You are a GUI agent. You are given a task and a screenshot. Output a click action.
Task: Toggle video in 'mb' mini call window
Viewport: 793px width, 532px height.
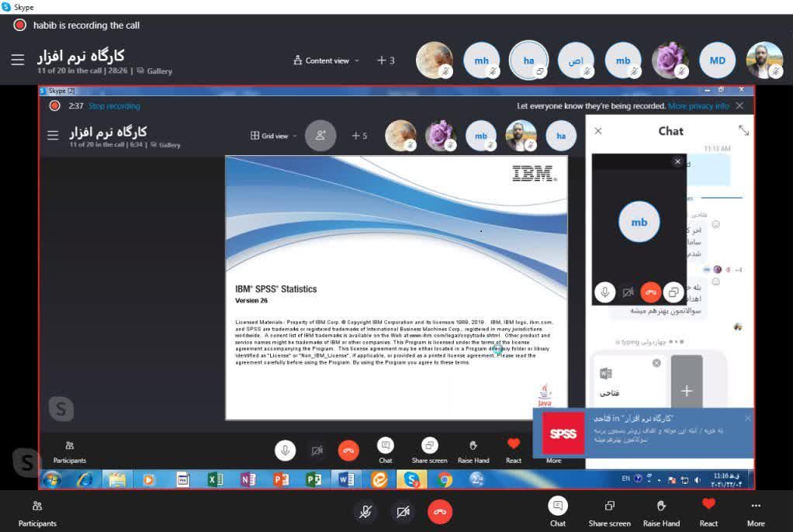tap(628, 292)
